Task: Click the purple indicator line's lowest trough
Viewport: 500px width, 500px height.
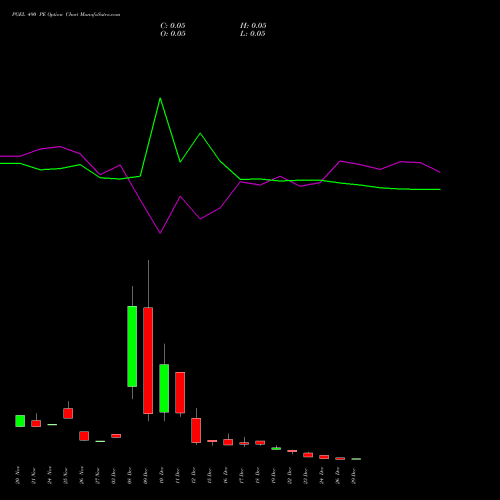Action: (x=160, y=233)
